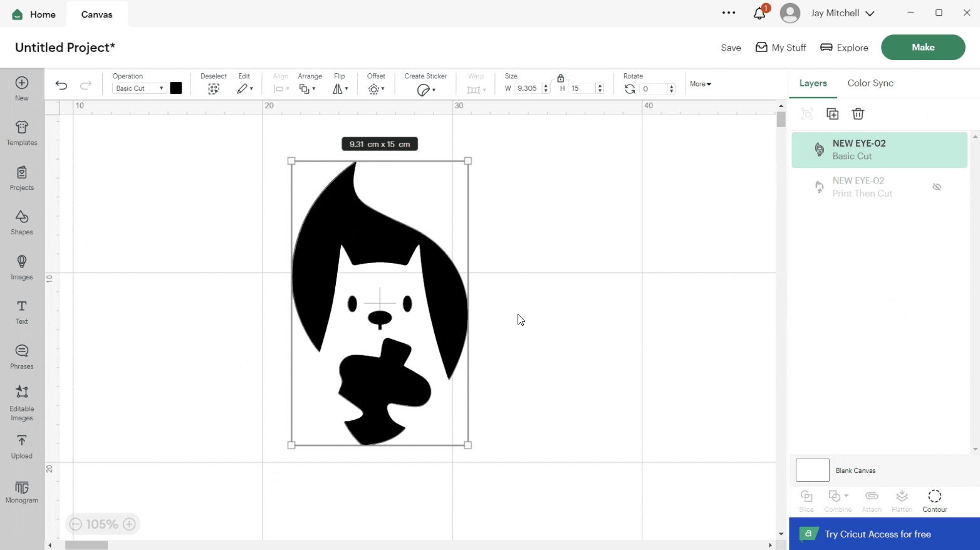The height and width of the screenshot is (550, 980).
Task: Expand the Operation Basic Cut dropdown
Action: [139, 88]
